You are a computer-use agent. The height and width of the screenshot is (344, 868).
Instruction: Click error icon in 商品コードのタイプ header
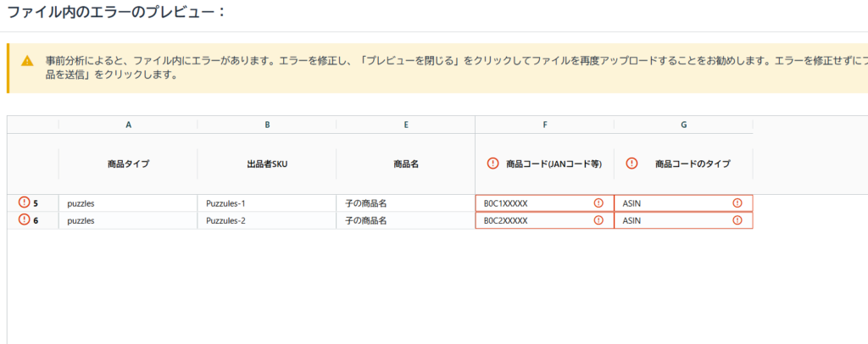click(x=632, y=164)
